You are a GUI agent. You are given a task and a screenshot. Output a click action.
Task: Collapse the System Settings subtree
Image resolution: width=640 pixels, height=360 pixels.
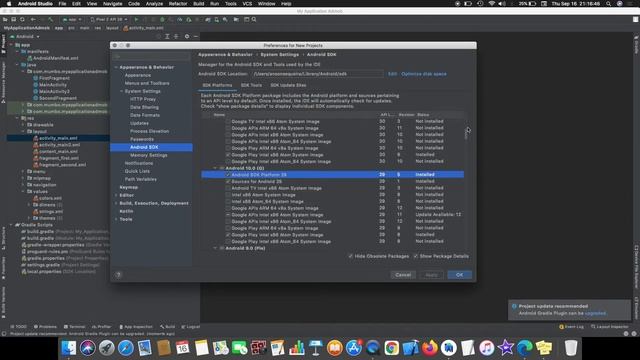pyautogui.click(x=121, y=91)
